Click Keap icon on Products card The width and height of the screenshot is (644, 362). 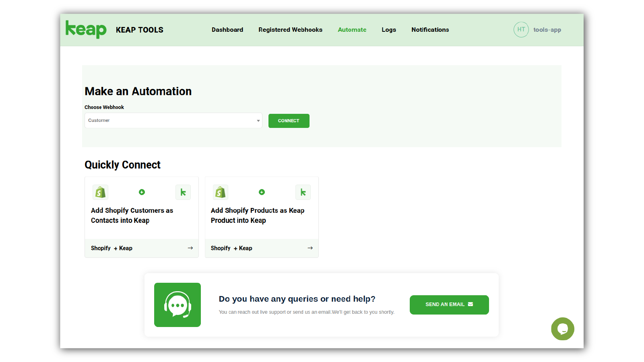click(303, 192)
